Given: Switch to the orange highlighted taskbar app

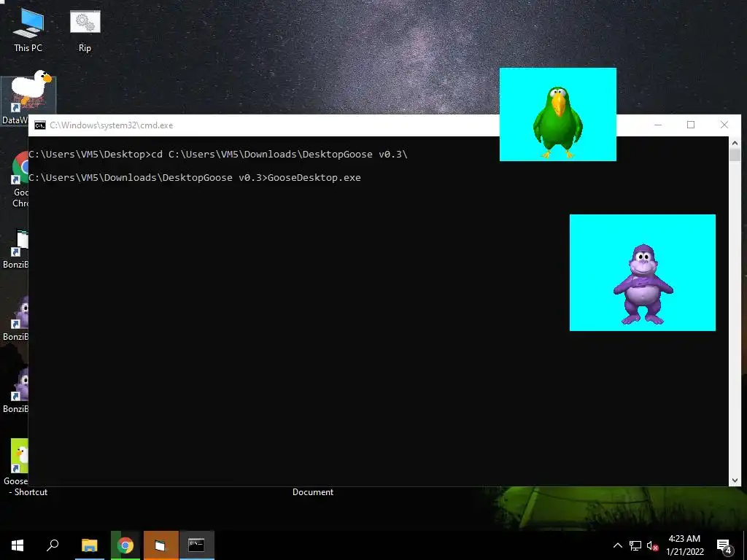Looking at the screenshot, I should tap(161, 545).
